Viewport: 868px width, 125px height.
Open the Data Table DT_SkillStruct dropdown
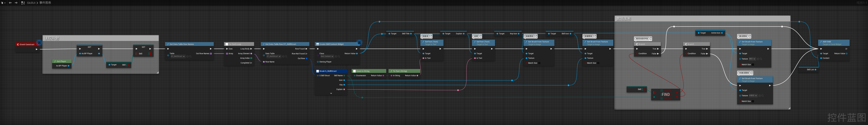pos(274,56)
